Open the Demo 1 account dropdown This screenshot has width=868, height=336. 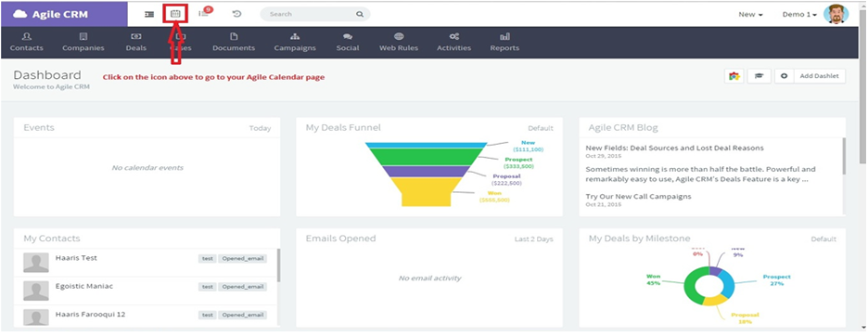pyautogui.click(x=800, y=15)
